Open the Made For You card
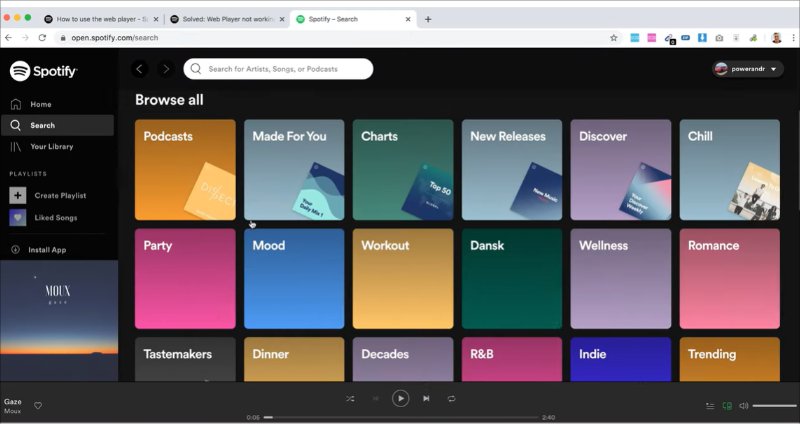The height and width of the screenshot is (424, 800). (294, 170)
